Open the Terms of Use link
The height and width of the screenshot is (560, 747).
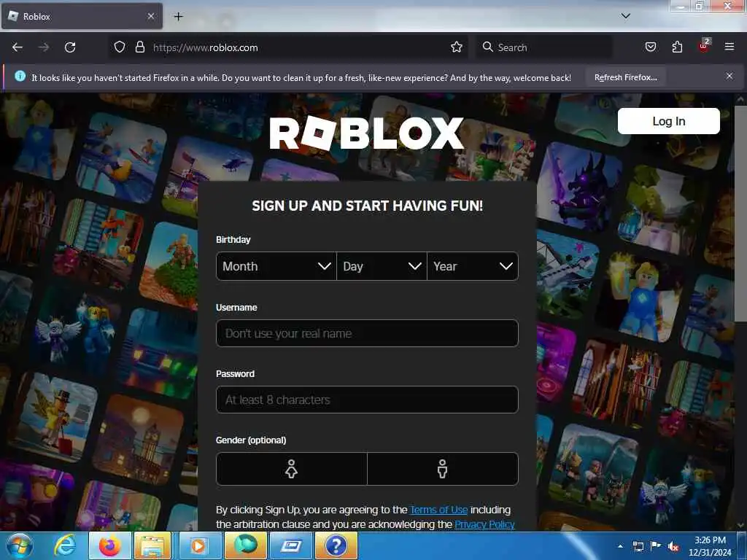438,510
